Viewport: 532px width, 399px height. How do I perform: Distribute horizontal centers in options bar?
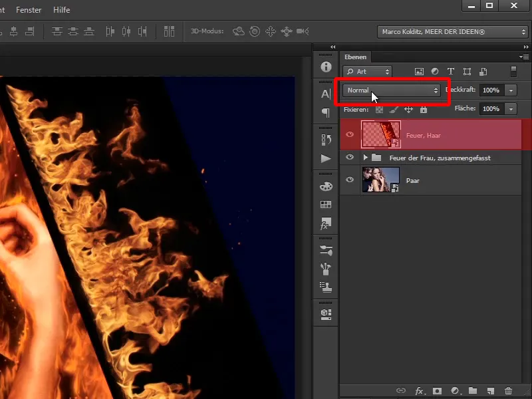126,31
